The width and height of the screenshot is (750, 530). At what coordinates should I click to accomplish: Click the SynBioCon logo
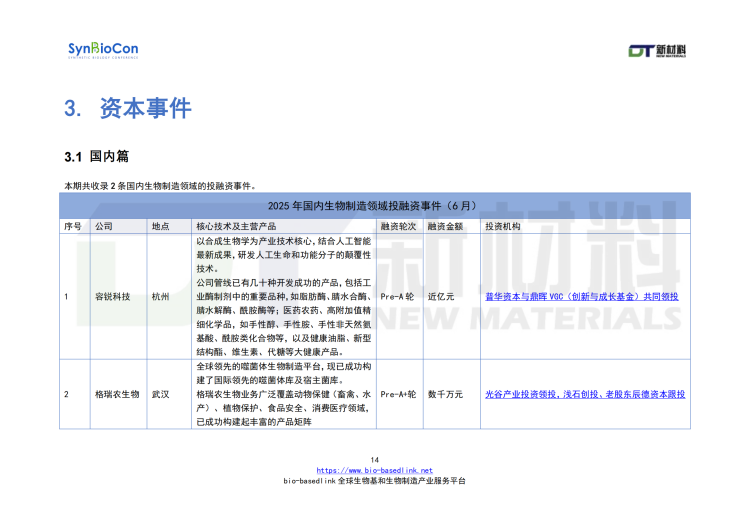pyautogui.click(x=103, y=50)
